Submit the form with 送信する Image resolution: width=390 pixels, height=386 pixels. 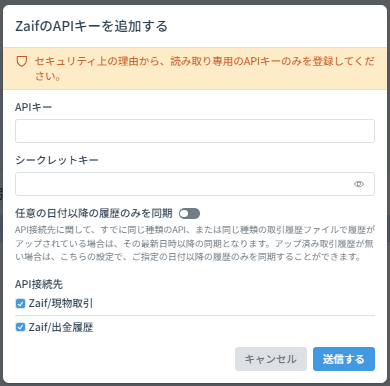[344, 359]
